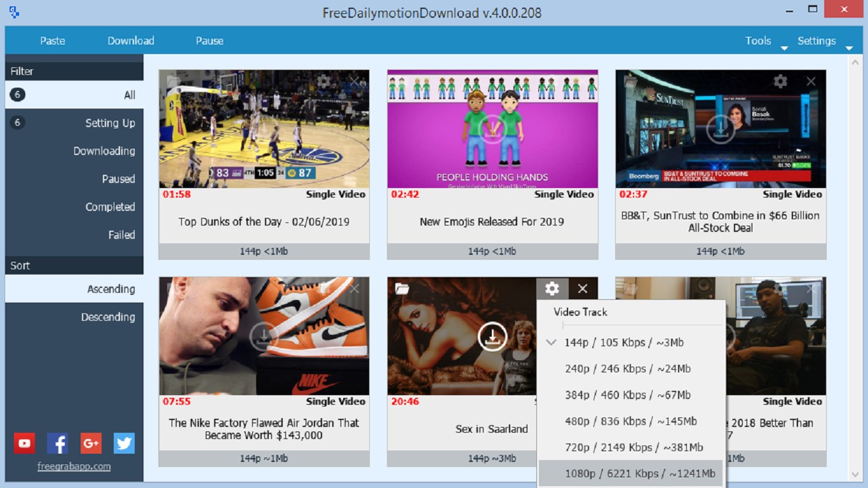Open the Tools dropdown menu
Screen dimensions: 868x488
coord(766,41)
